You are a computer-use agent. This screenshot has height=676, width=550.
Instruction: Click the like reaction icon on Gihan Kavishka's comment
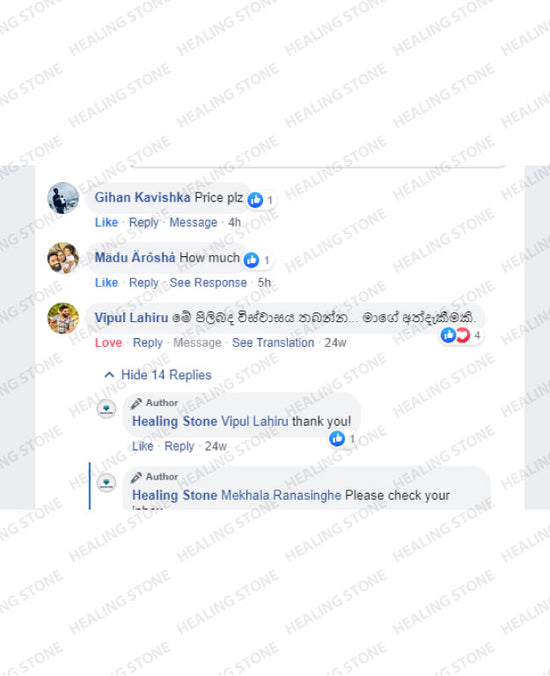click(255, 200)
